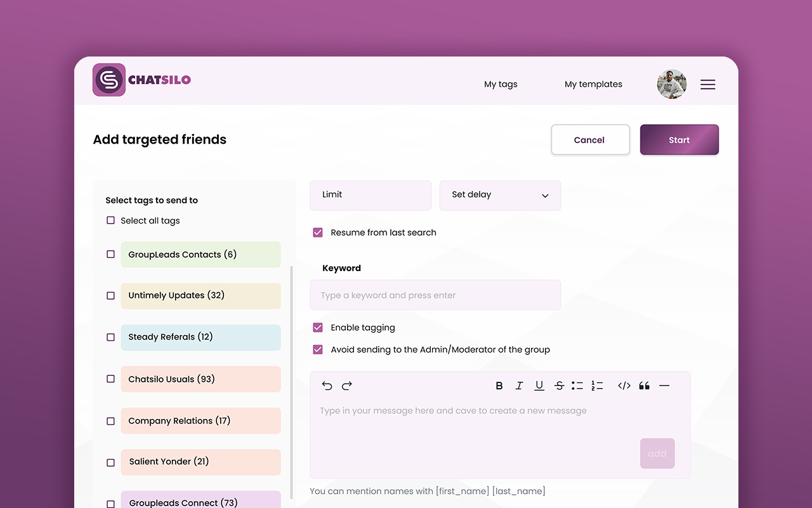Disable the Enable tagging checkbox
This screenshot has height=508, width=812.
coord(318,328)
